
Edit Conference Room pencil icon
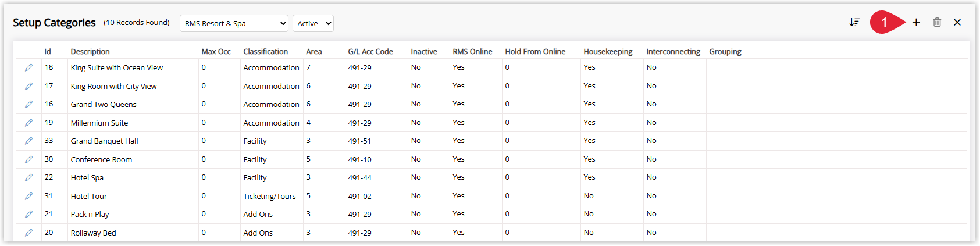point(28,159)
